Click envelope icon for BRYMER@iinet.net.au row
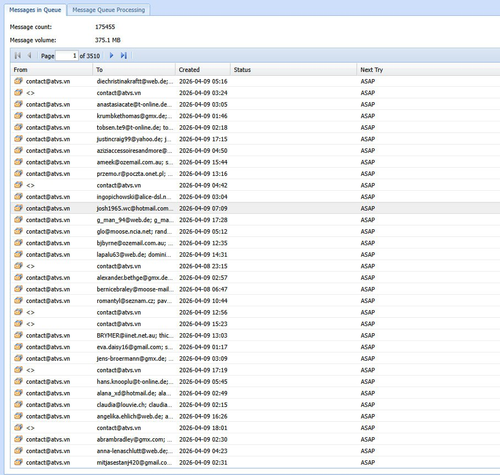Screen dimensions: 500x475 coord(18,335)
